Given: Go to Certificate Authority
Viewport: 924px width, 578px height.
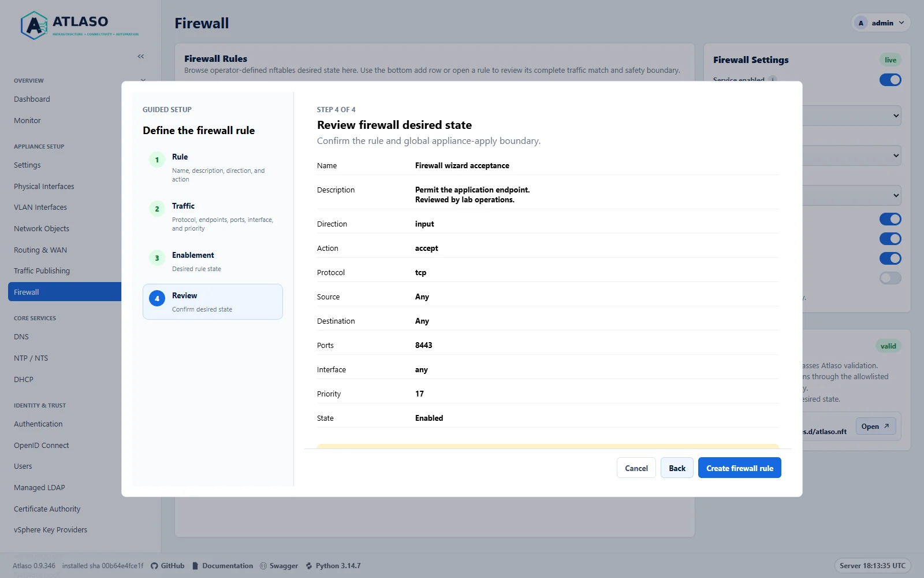Looking at the screenshot, I should 47,509.
